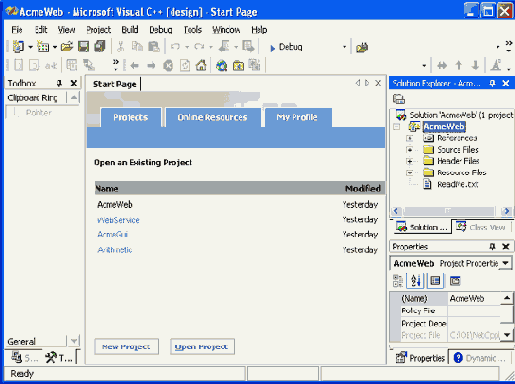Viewport: 515px width, 384px height.
Task: Navigate forward with the web toolbar arrow
Action: pos(151,65)
